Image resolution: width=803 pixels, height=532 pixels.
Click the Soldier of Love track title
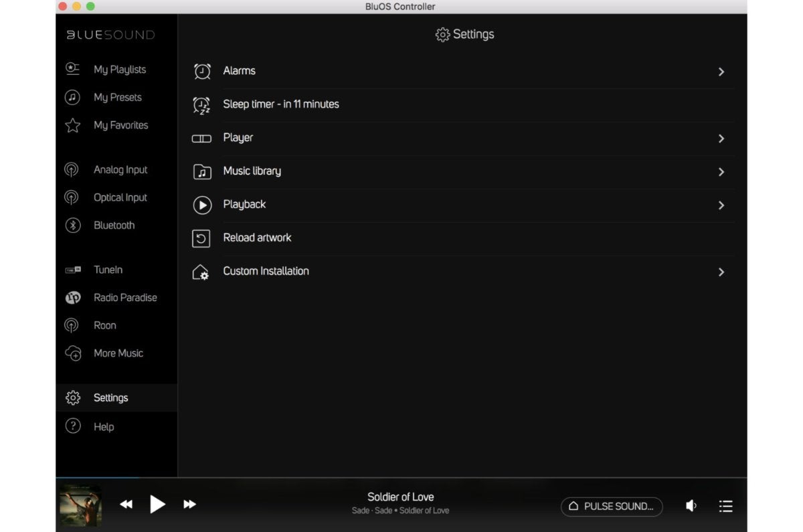(401, 497)
